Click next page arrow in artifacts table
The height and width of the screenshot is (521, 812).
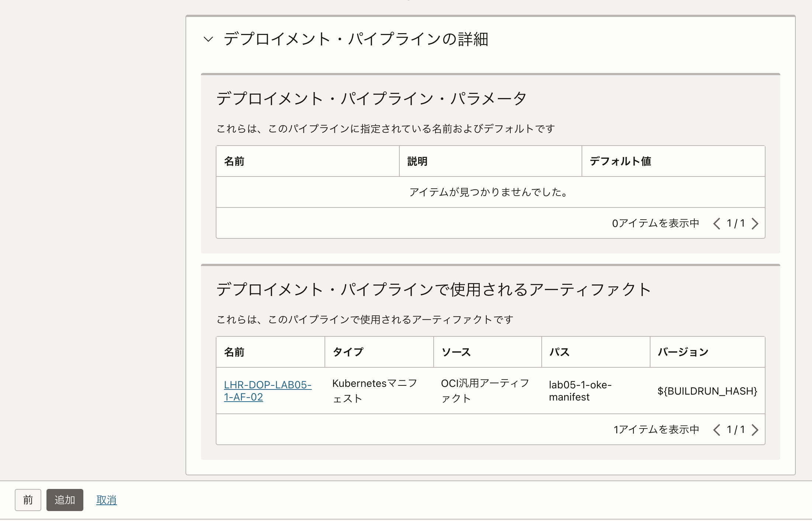pos(755,430)
